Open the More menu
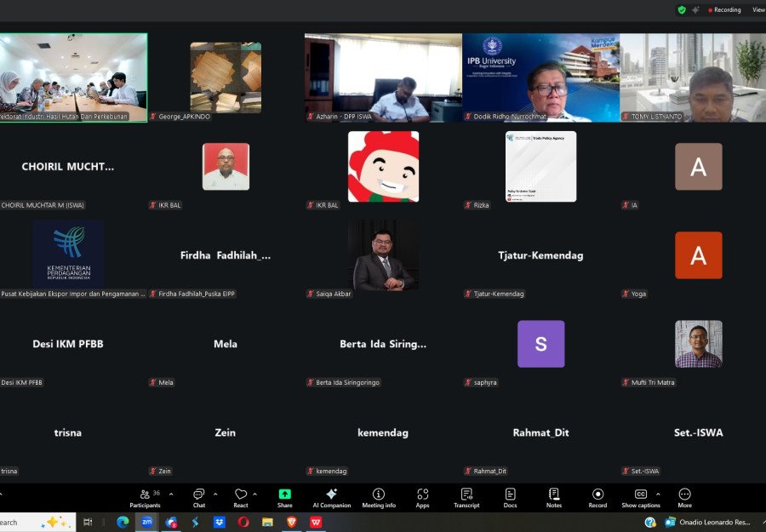 684,497
